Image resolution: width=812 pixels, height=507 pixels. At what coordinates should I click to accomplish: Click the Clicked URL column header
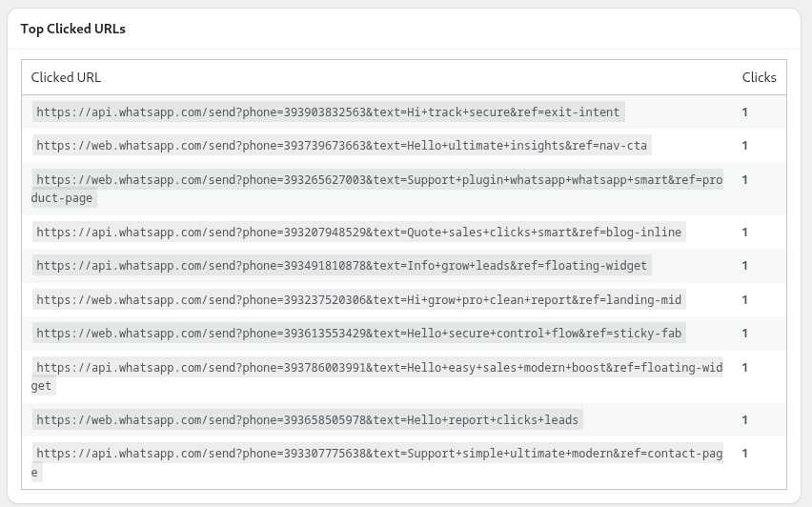[66, 77]
